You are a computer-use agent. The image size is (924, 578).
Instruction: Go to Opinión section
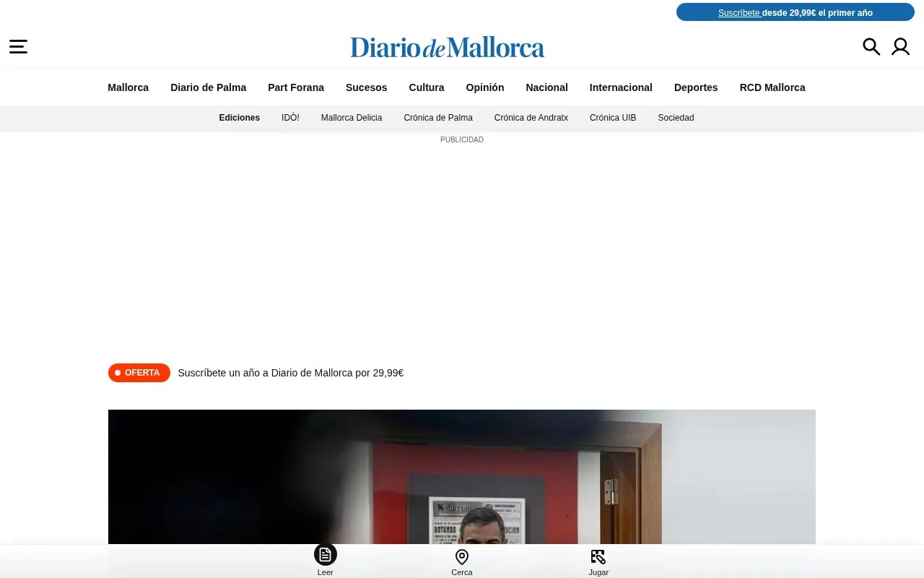pyautogui.click(x=485, y=87)
